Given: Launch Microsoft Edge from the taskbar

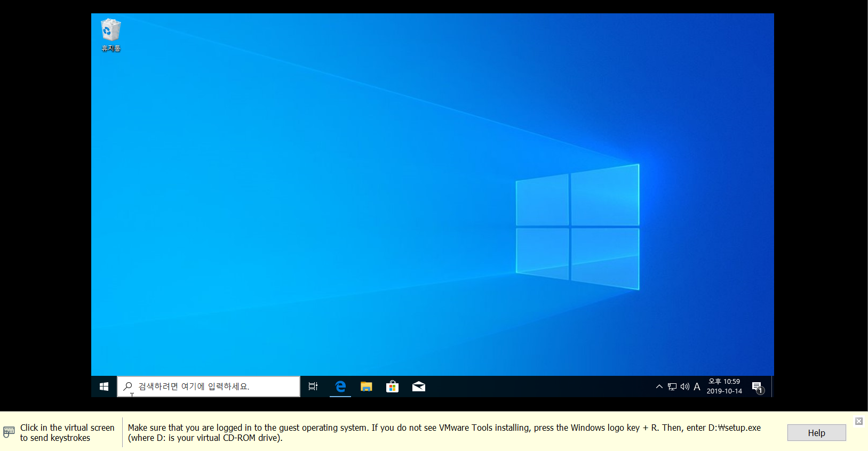Looking at the screenshot, I should coord(340,386).
